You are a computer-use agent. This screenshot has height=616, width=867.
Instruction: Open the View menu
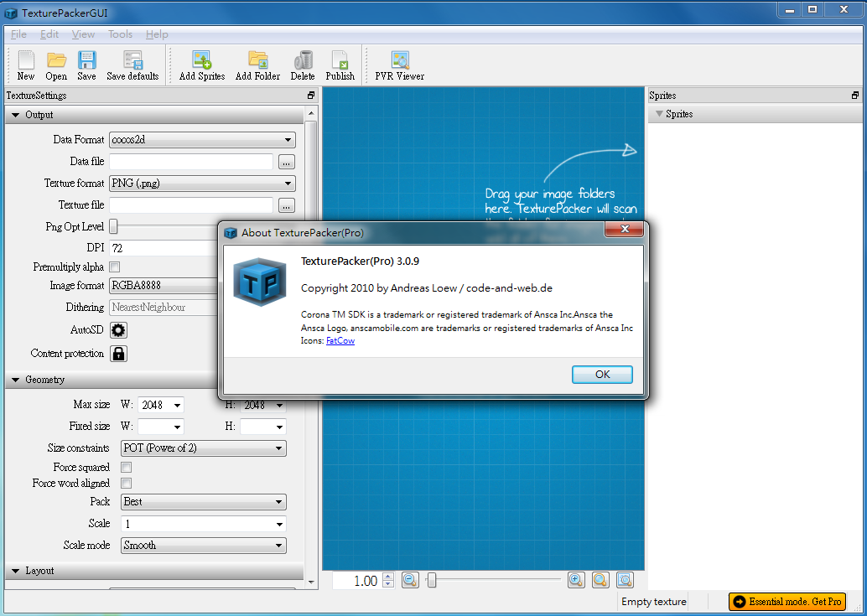pyautogui.click(x=83, y=34)
